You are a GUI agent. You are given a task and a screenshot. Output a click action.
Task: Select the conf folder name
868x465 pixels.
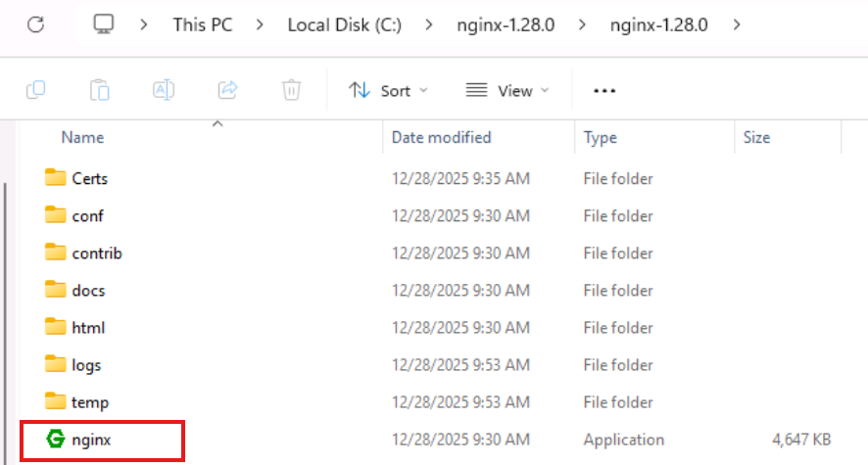pyautogui.click(x=87, y=215)
